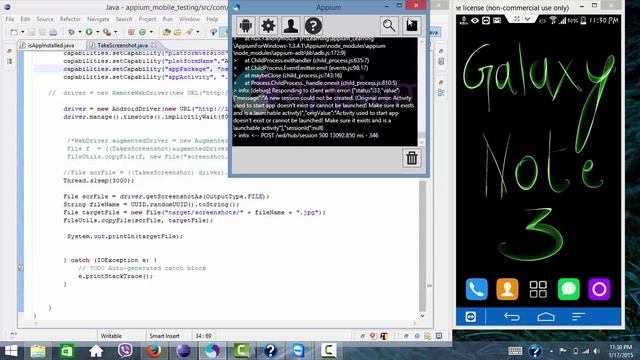Click the '34 : 69' cursor position status
Viewport: 640px width, 360px height.
click(203, 336)
